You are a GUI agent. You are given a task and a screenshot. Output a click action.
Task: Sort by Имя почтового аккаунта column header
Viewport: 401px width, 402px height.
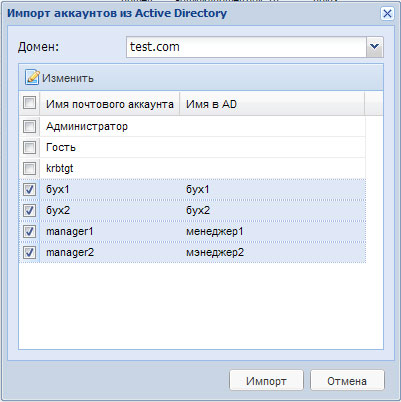click(110, 104)
